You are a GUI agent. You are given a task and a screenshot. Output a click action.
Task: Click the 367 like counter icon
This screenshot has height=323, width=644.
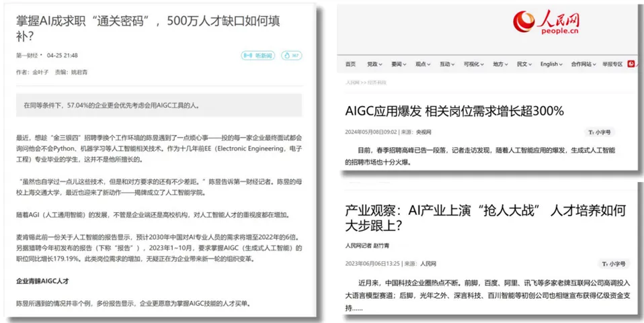click(292, 56)
